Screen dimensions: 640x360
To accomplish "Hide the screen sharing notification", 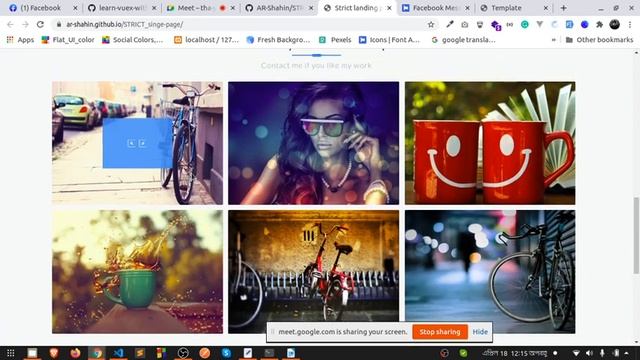I will 480,332.
